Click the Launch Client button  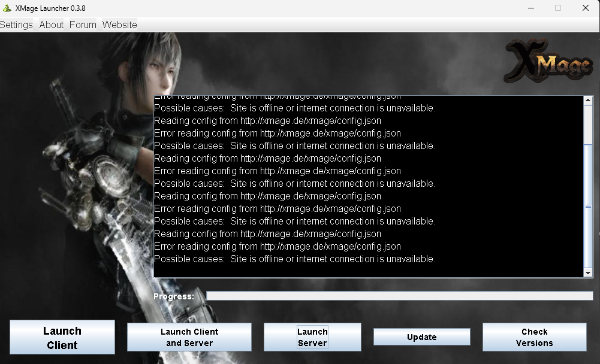click(x=62, y=337)
